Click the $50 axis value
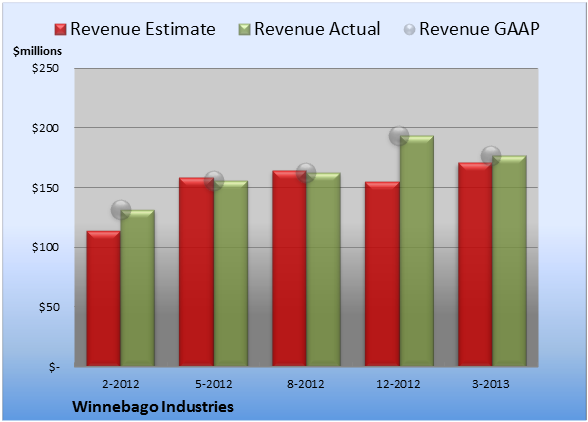588x422 pixels. (x=49, y=307)
